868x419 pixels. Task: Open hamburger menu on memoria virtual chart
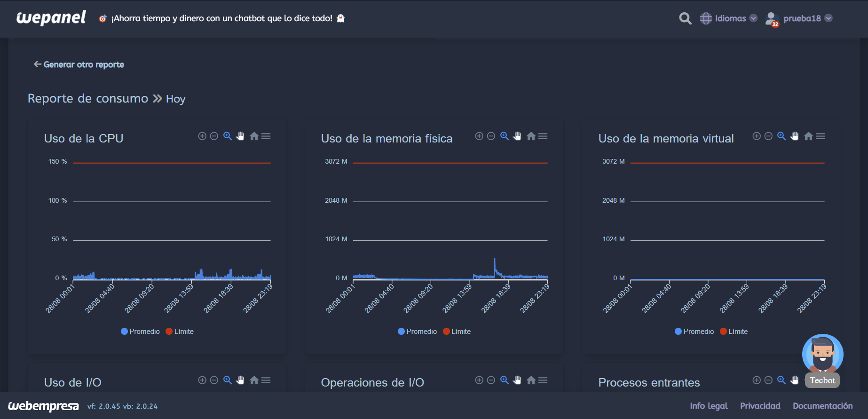821,136
